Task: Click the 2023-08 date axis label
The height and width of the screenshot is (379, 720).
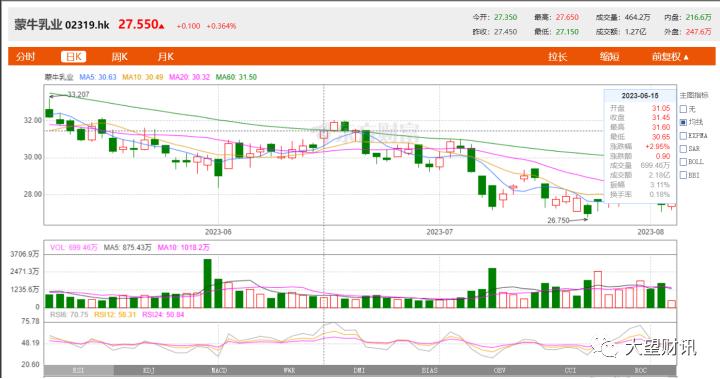Action: pos(651,232)
